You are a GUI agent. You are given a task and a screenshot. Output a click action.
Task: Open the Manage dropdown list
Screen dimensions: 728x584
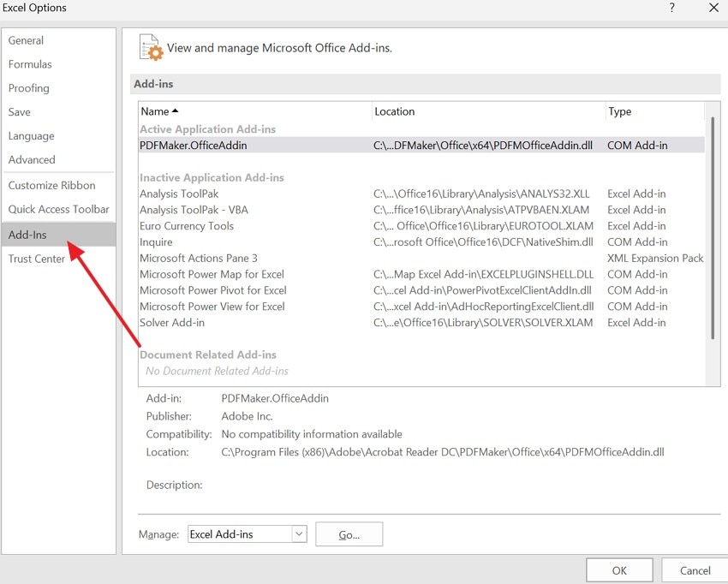(x=299, y=534)
